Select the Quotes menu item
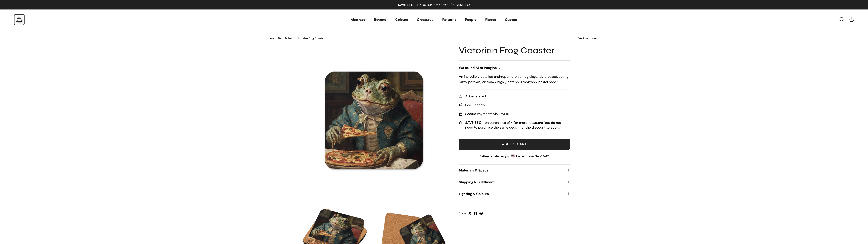This screenshot has width=868, height=244. pos(511,20)
